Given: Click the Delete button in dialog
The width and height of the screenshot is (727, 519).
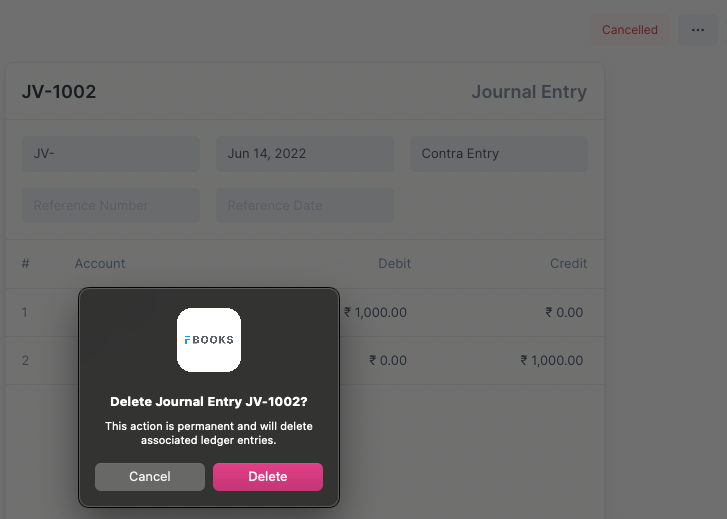Looking at the screenshot, I should click(267, 477).
